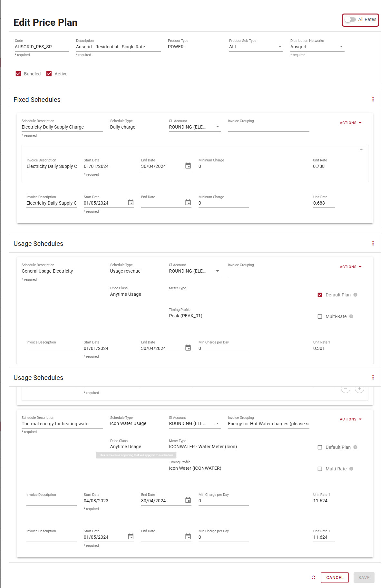This screenshot has width=390, height=588.
Task: Open ACTIONS menu for Electricity Daily Supply Charge
Action: [351, 123]
